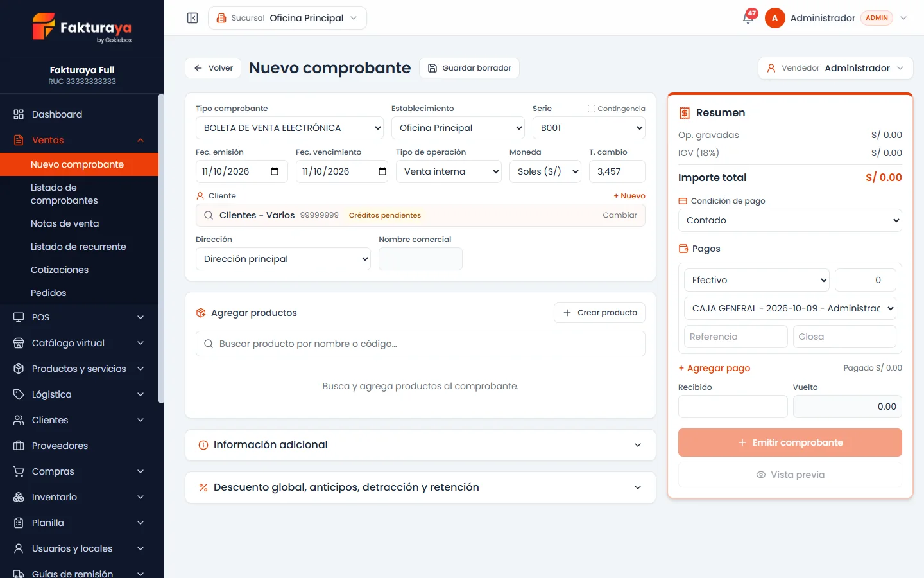
Task: Open the Tipo de operación dropdown
Action: click(449, 171)
